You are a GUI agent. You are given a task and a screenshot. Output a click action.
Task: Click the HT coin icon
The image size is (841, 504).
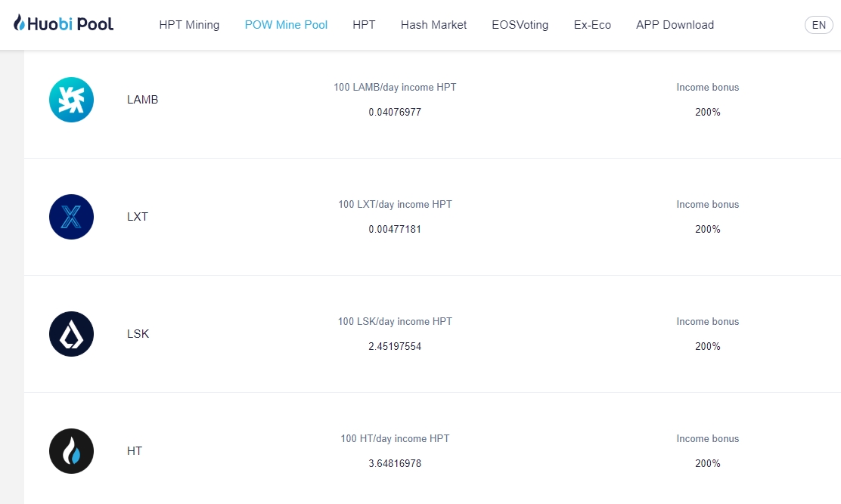(71, 451)
